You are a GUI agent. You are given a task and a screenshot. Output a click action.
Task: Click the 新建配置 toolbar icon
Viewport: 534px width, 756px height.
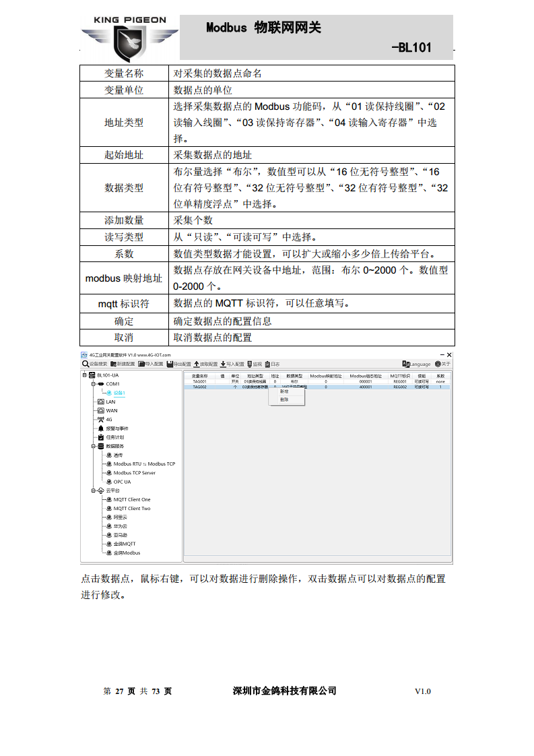[x=114, y=364]
